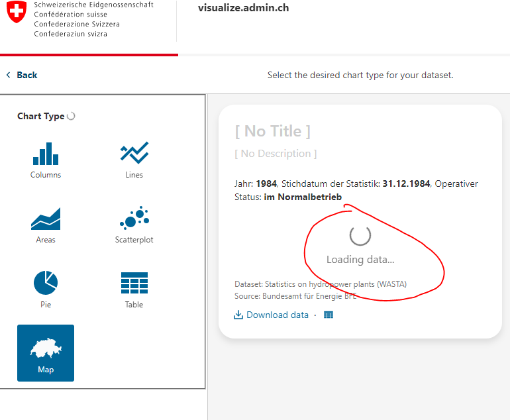Screen dimensions: 510x420
Task: Click the [ No Description ] placeholder
Action: (x=276, y=154)
